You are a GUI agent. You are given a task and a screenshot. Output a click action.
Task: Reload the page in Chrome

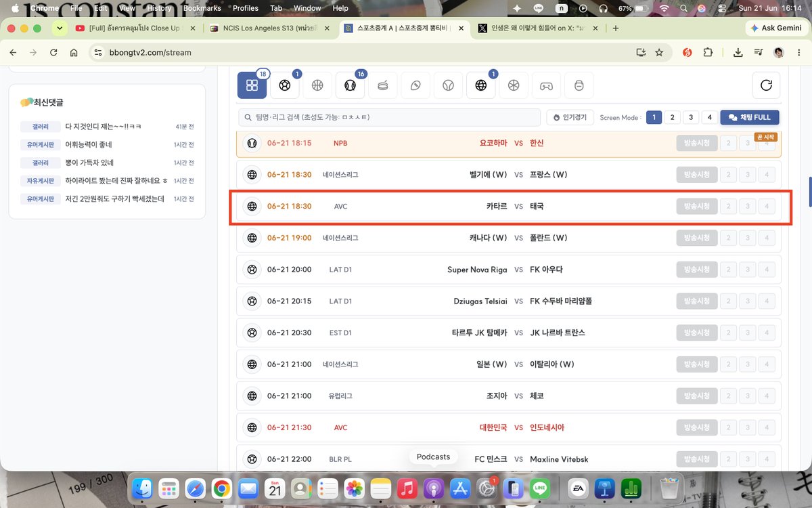pyautogui.click(x=53, y=52)
